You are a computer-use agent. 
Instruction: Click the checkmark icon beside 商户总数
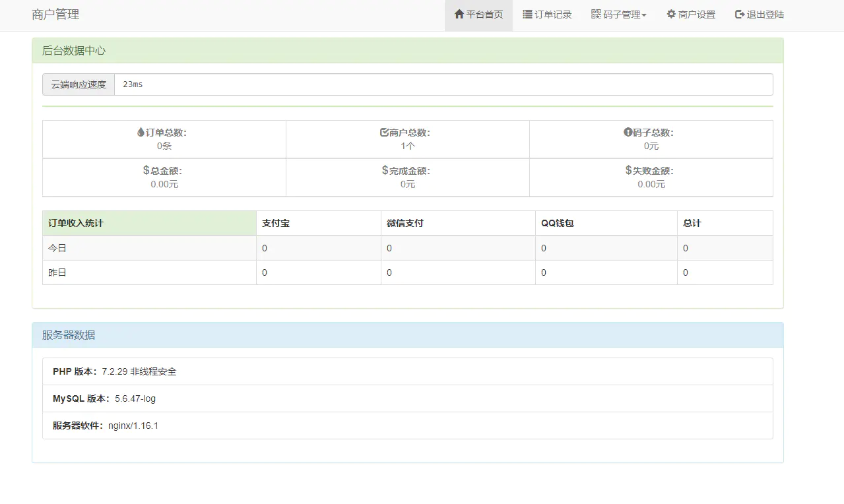(383, 131)
